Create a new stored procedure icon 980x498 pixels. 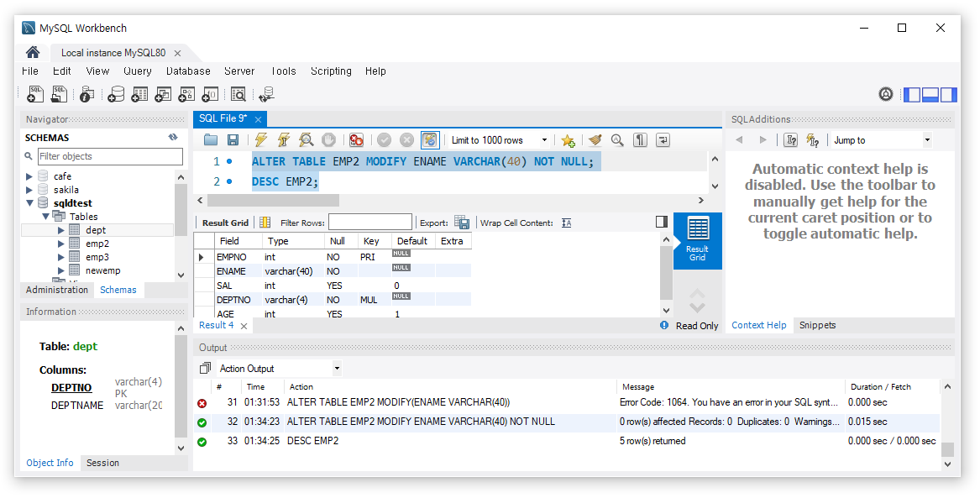click(x=187, y=94)
